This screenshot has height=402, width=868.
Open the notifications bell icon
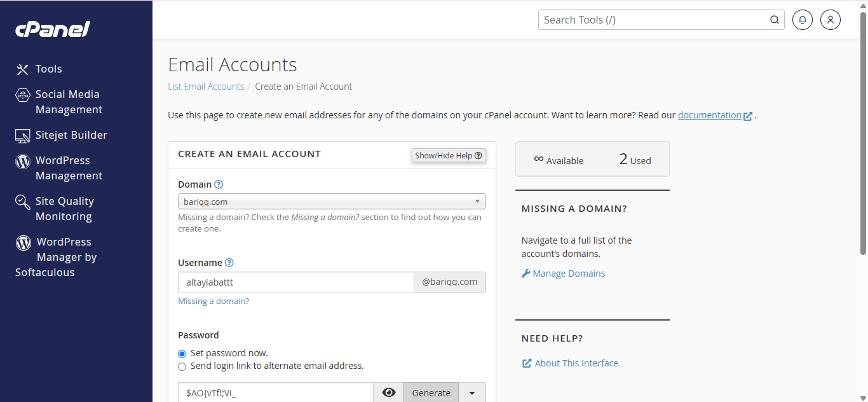(x=803, y=20)
